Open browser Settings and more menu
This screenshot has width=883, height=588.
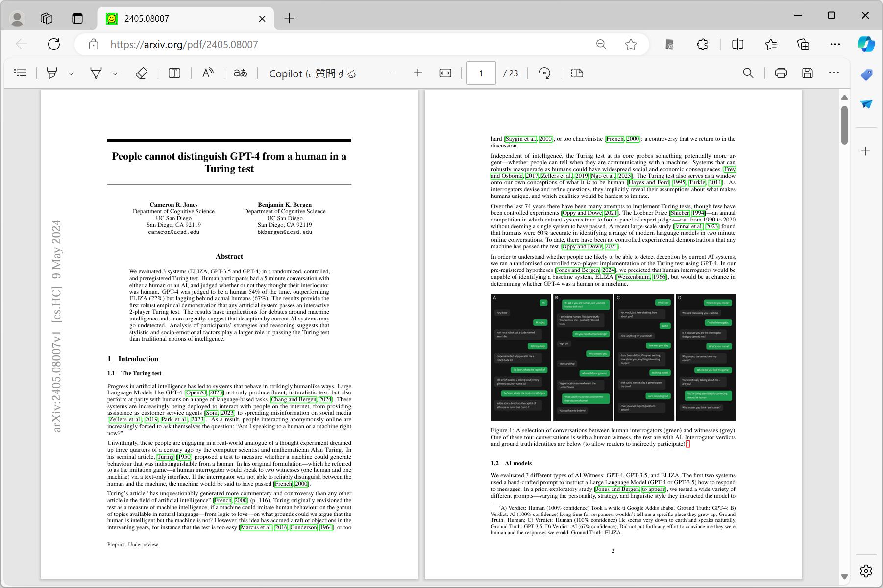click(x=835, y=45)
